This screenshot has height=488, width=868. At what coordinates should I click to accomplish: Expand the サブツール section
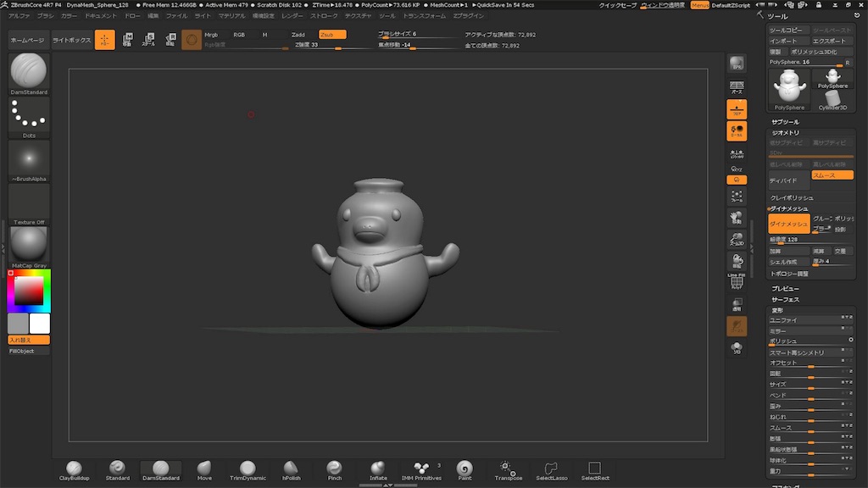coord(786,122)
